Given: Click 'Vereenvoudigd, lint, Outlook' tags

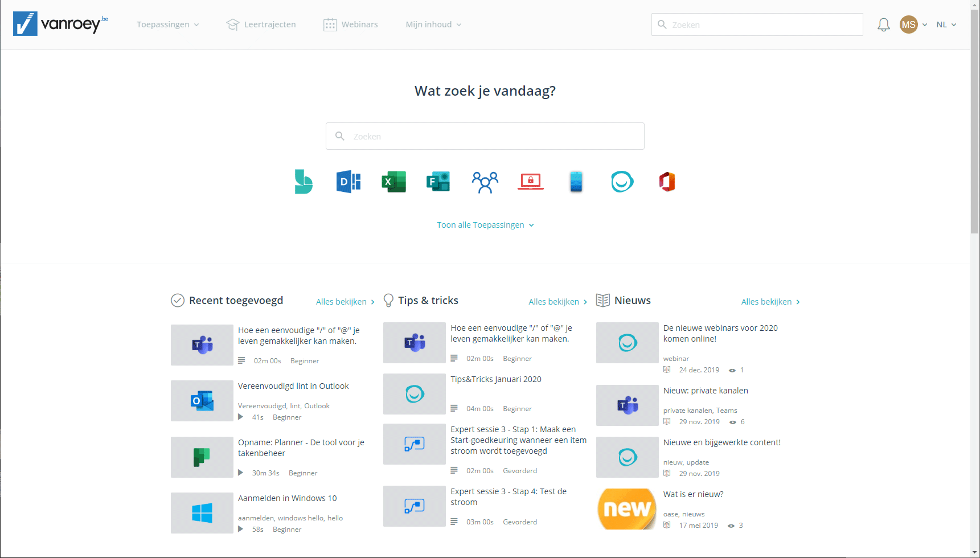Looking at the screenshot, I should [284, 406].
